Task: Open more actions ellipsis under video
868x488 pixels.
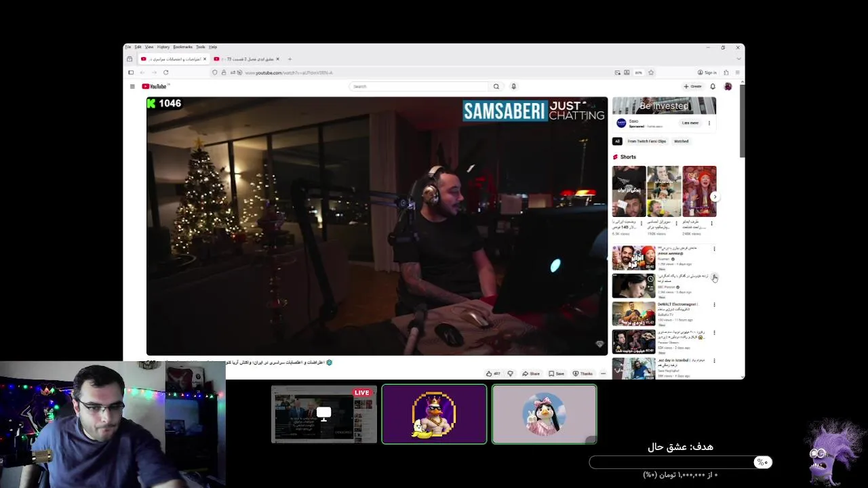Action: [x=603, y=373]
